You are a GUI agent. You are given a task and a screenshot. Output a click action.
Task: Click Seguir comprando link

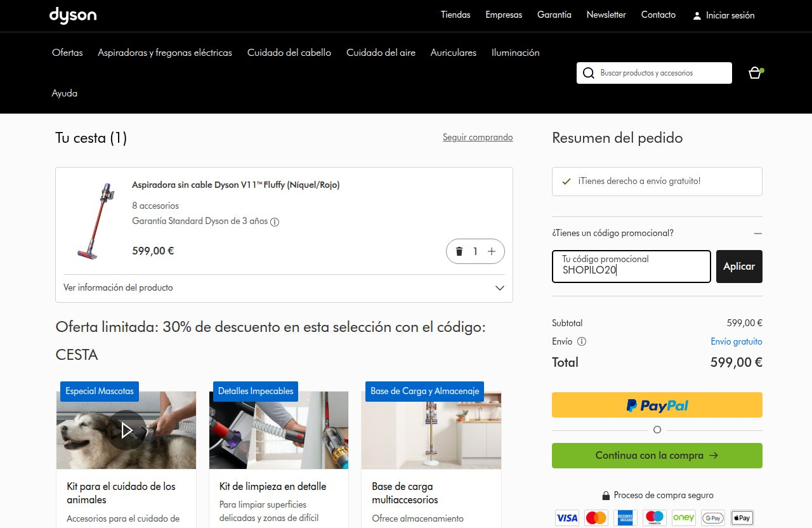coord(478,137)
